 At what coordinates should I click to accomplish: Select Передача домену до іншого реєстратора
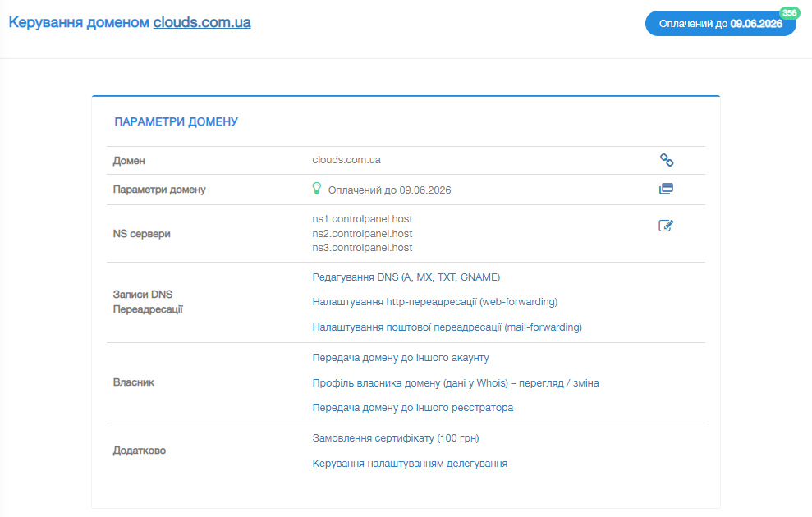pyautogui.click(x=413, y=408)
